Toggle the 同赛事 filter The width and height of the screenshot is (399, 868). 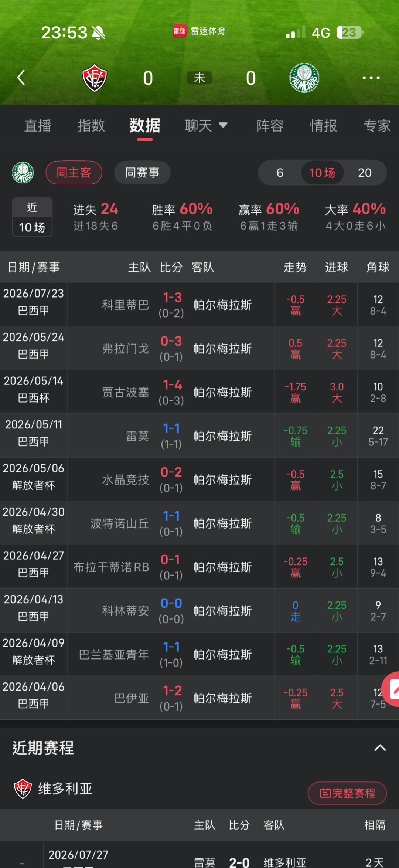point(142,173)
